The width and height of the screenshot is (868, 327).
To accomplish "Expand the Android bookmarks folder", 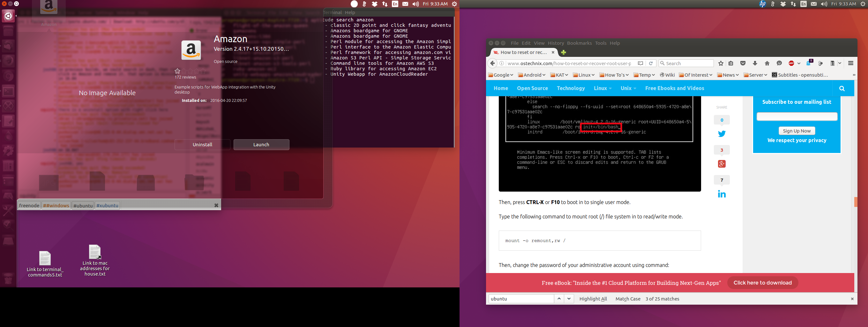I will pos(531,75).
